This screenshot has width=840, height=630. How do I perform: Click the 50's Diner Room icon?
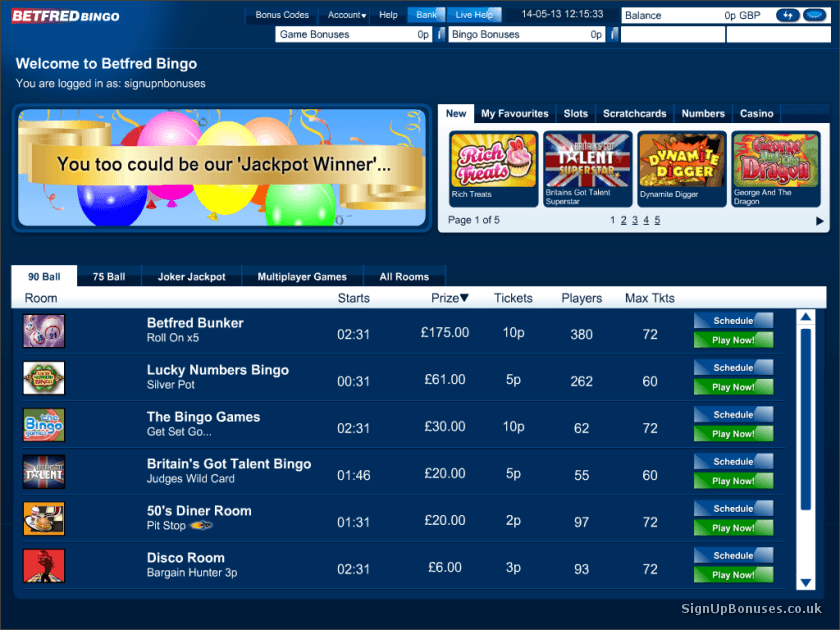pyautogui.click(x=44, y=519)
